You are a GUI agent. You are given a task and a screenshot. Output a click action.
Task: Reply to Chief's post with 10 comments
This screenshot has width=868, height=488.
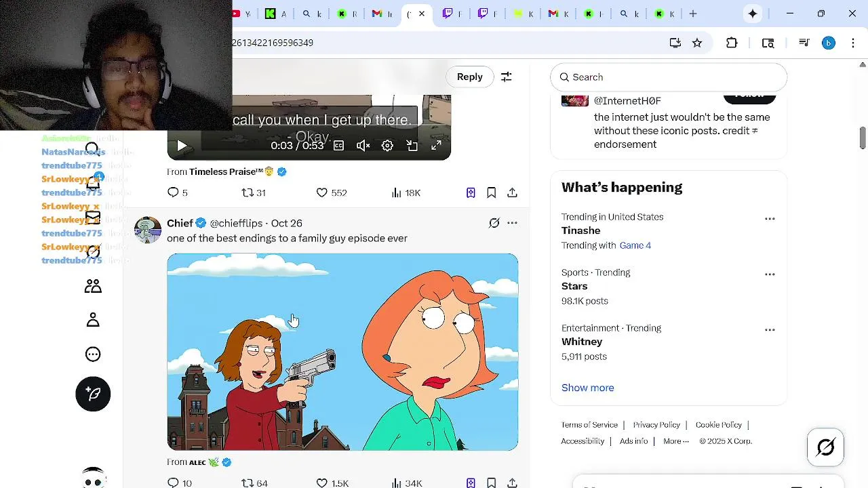(x=180, y=483)
